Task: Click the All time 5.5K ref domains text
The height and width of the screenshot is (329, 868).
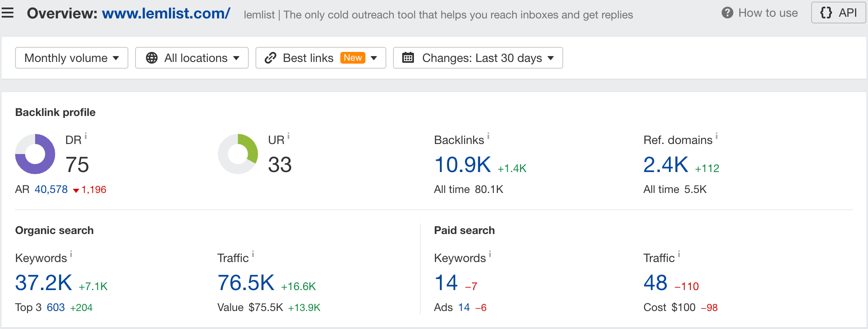Action: [675, 190]
